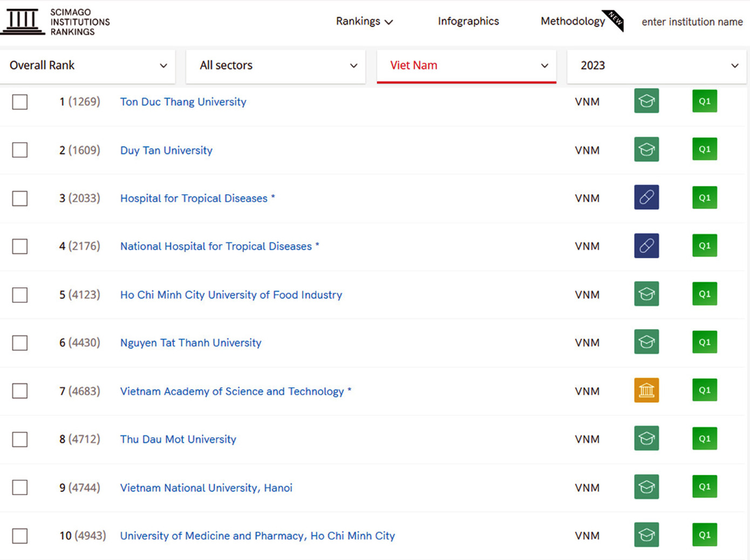The height and width of the screenshot is (560, 750).
Task: Click the institution name search field
Action: (x=692, y=22)
